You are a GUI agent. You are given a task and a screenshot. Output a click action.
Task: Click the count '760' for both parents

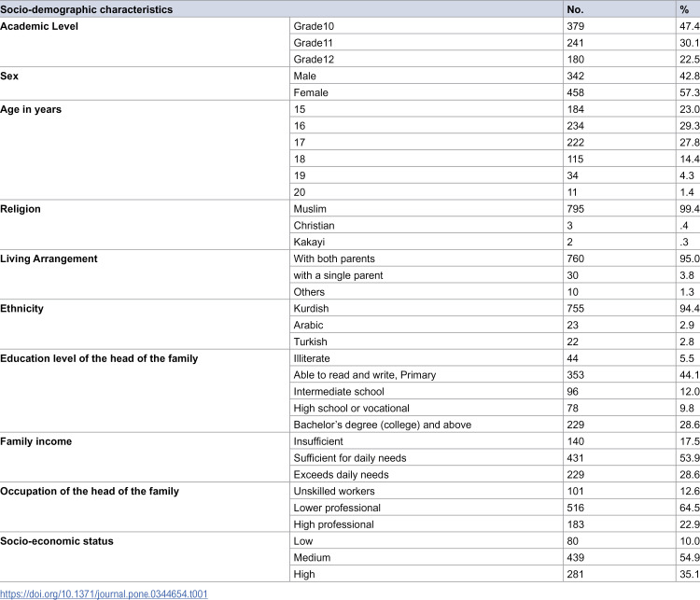point(576,258)
